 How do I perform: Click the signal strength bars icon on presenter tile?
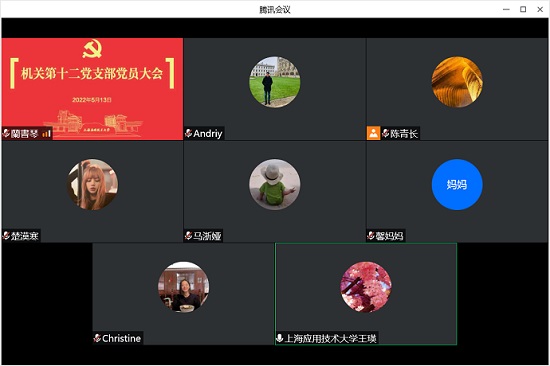click(46, 133)
